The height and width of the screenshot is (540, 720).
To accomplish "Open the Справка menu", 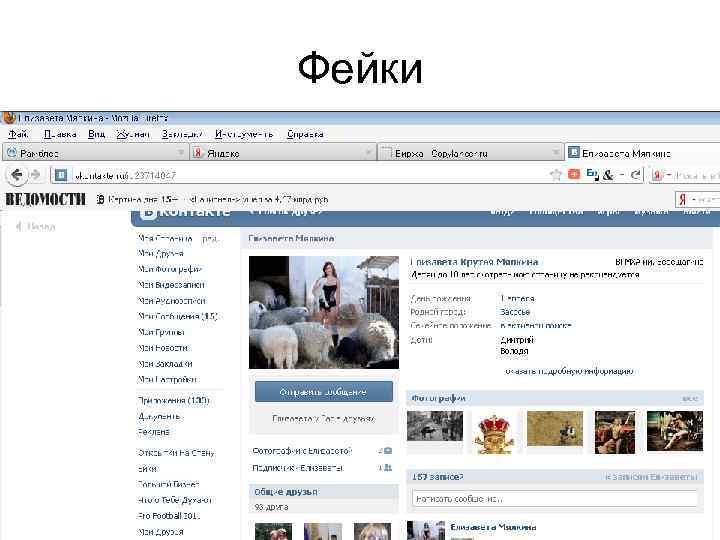I will 305,134.
